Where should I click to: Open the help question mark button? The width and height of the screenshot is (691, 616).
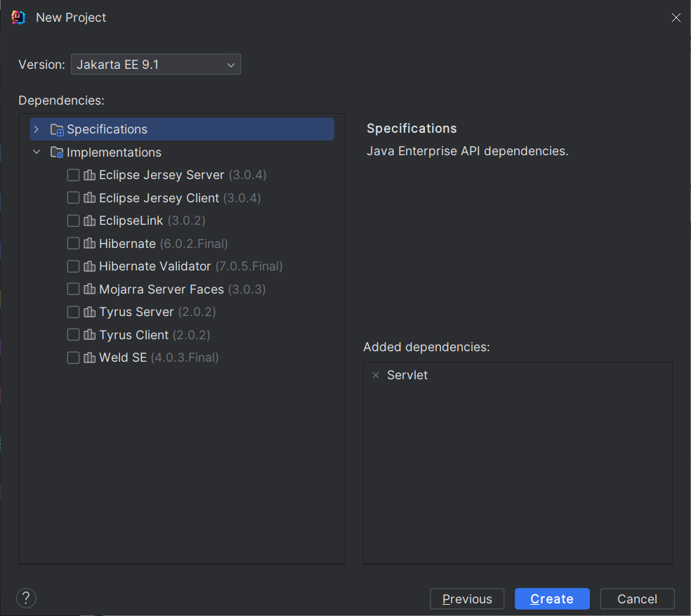click(26, 598)
